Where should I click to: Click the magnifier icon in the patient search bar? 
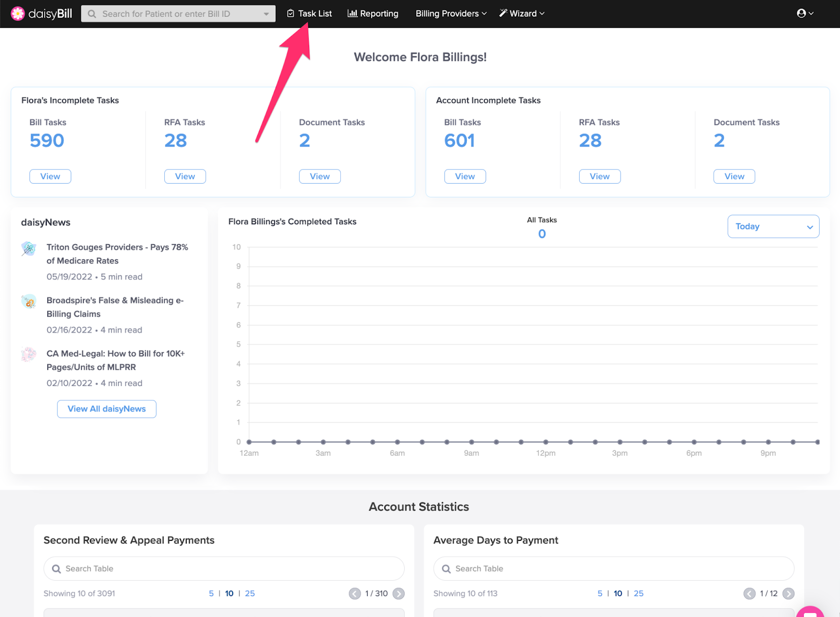92,13
